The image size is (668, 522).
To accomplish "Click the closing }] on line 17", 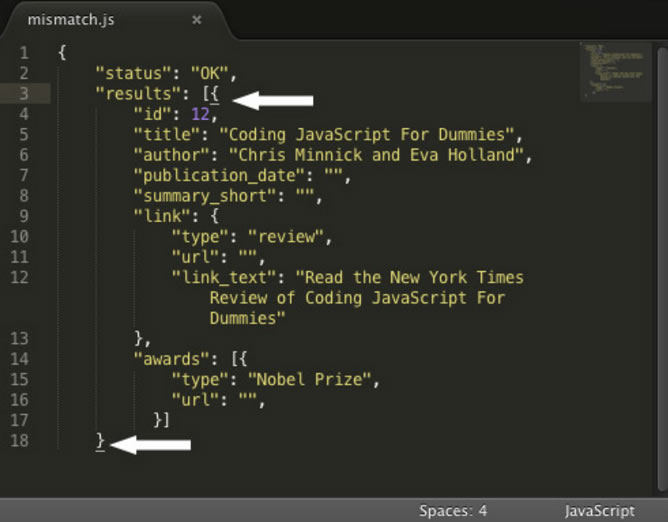I will coord(161,420).
